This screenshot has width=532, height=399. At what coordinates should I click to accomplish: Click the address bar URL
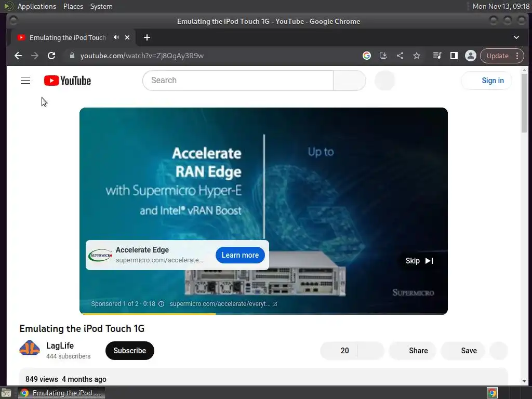pyautogui.click(x=142, y=56)
